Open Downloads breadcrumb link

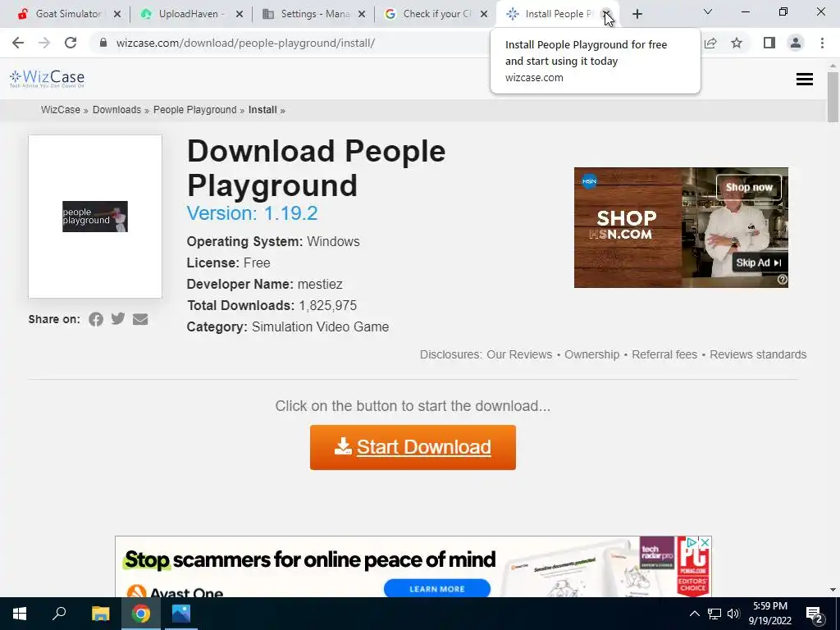pyautogui.click(x=116, y=110)
